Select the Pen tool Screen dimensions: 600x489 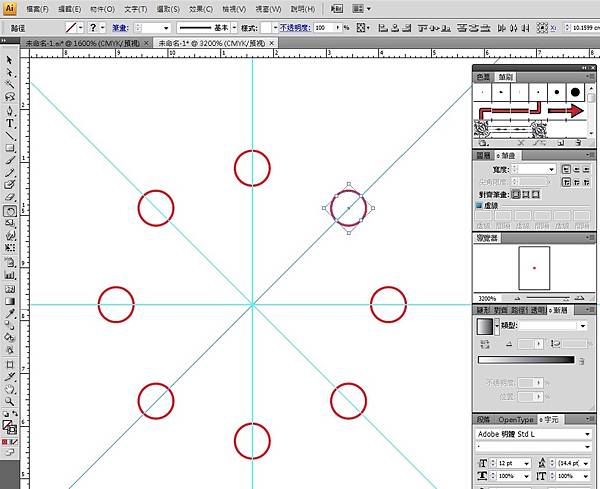pyautogui.click(x=10, y=111)
